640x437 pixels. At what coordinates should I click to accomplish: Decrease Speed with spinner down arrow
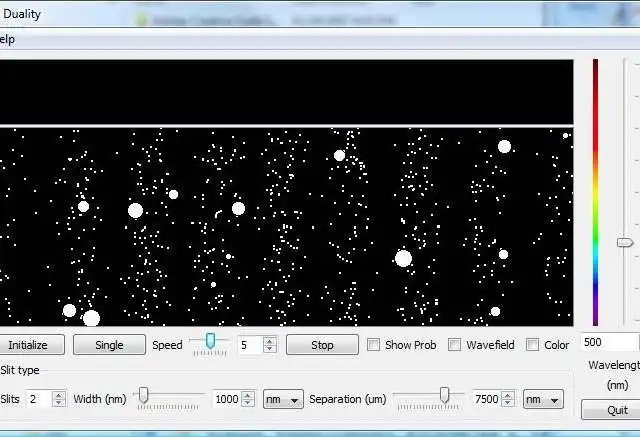pyautogui.click(x=269, y=348)
